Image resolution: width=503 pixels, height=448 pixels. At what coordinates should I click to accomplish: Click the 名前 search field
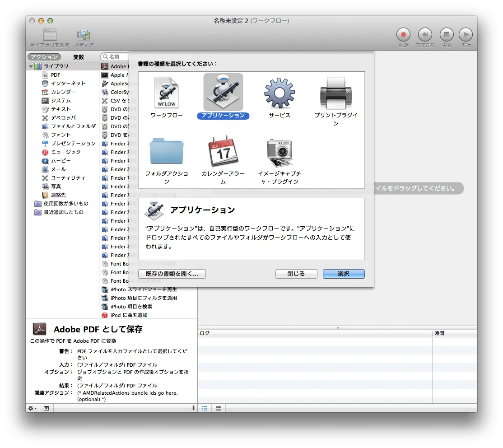click(x=116, y=57)
